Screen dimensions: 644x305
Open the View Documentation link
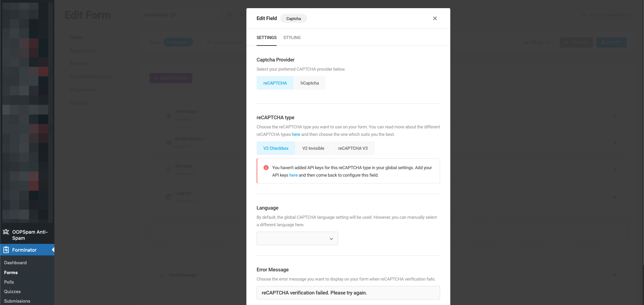pos(607,15)
